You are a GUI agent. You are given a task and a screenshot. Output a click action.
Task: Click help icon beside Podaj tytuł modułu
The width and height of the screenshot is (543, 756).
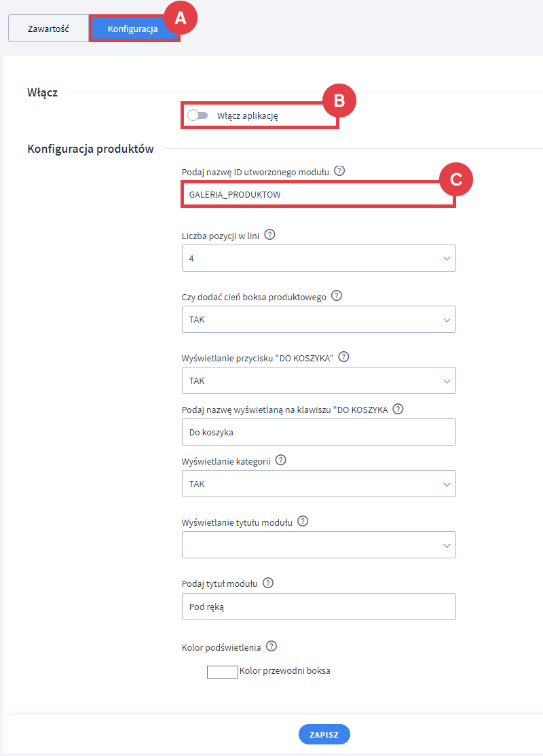267,583
